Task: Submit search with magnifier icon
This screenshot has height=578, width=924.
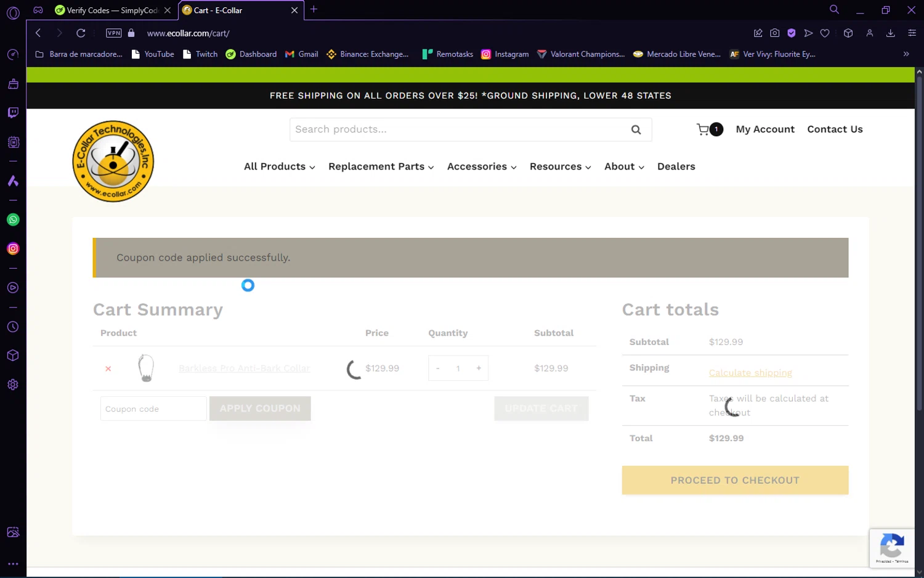Action: 636,129
